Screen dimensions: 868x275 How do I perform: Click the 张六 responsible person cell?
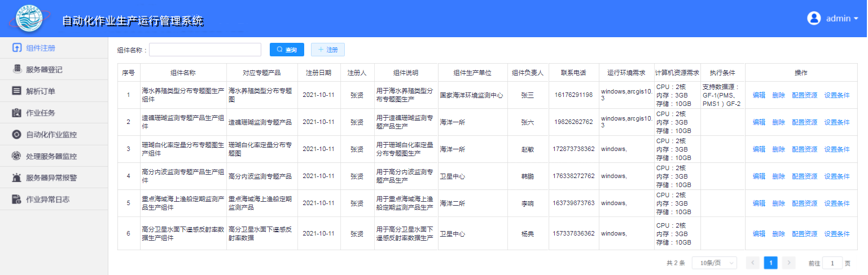pos(528,122)
